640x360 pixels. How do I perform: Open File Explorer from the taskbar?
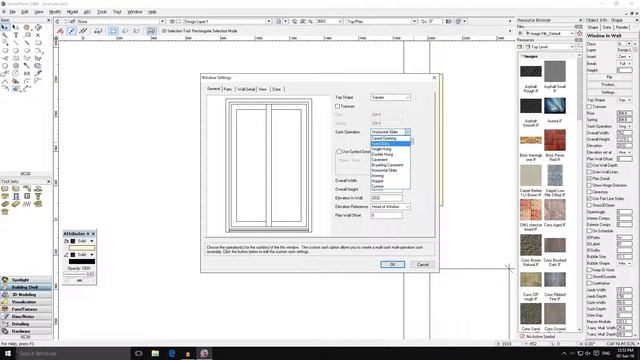[155, 353]
